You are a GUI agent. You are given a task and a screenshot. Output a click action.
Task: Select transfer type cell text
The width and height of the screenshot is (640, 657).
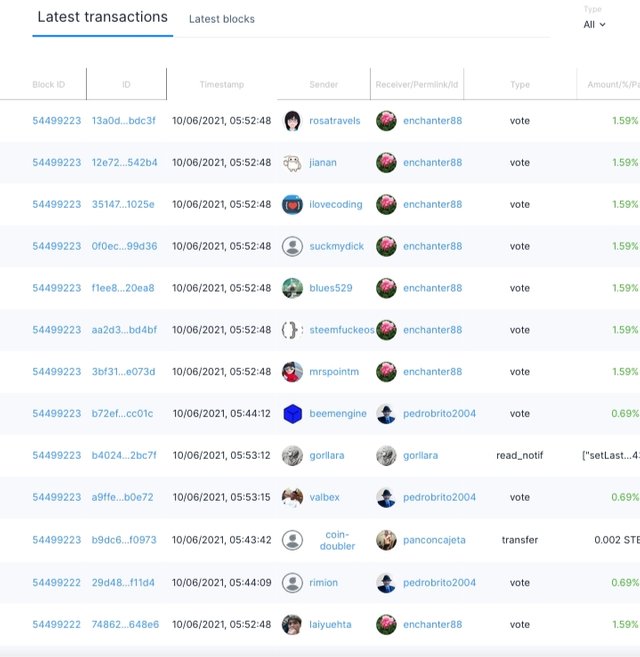pyautogui.click(x=520, y=540)
